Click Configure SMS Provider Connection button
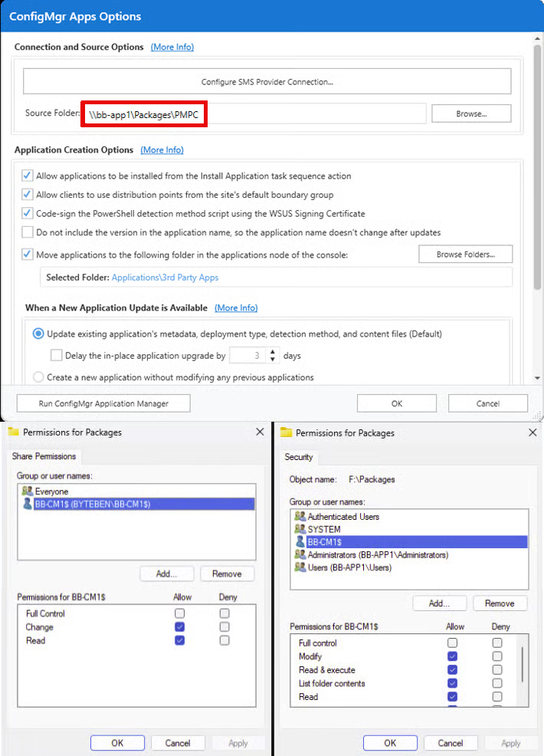544x756 pixels. [x=267, y=81]
